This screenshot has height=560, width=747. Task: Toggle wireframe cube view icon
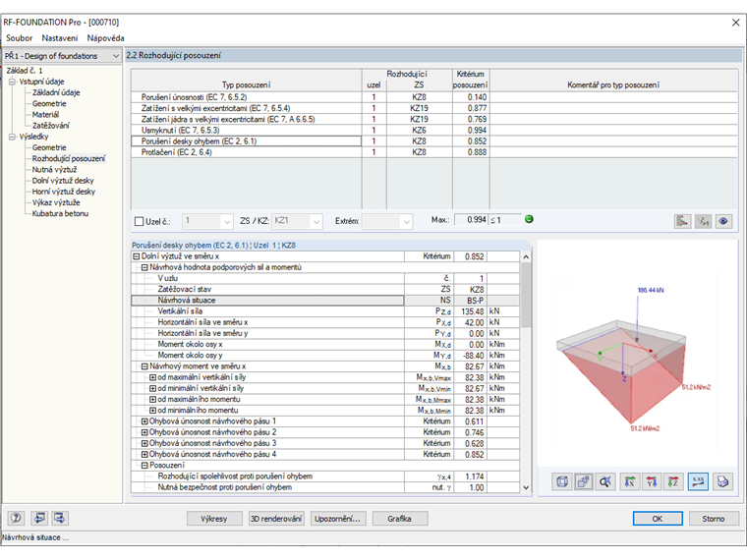(x=561, y=482)
